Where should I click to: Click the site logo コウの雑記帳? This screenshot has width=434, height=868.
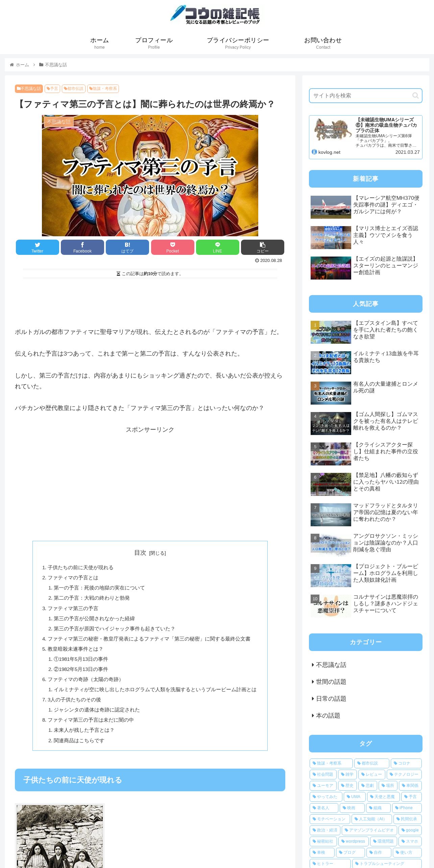215,15
